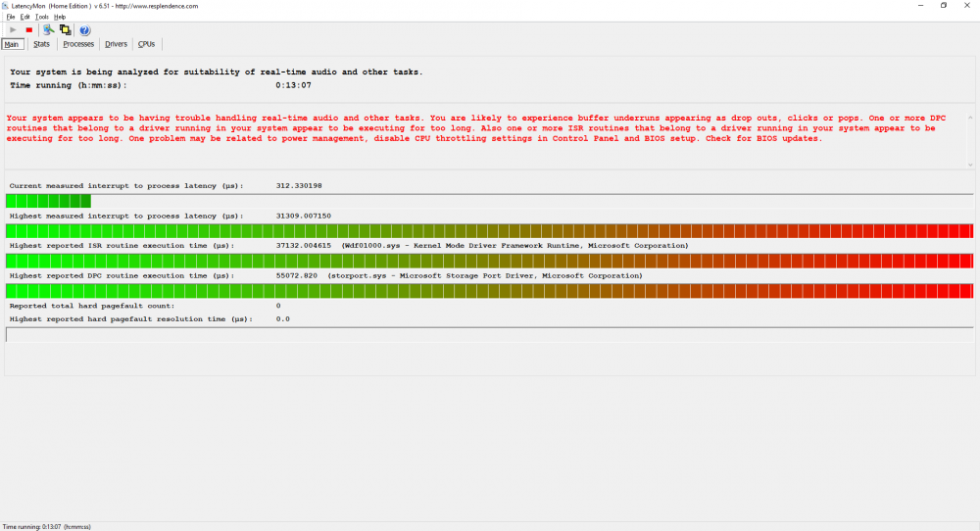The image size is (980, 531).
Task: Select the current latency value 312.330198
Action: coord(299,186)
